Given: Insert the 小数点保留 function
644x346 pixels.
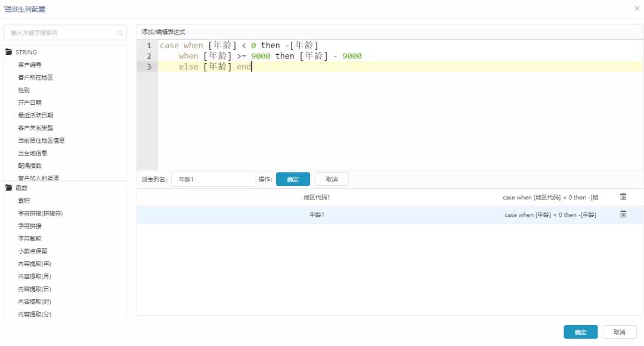Looking at the screenshot, I should pos(32,251).
